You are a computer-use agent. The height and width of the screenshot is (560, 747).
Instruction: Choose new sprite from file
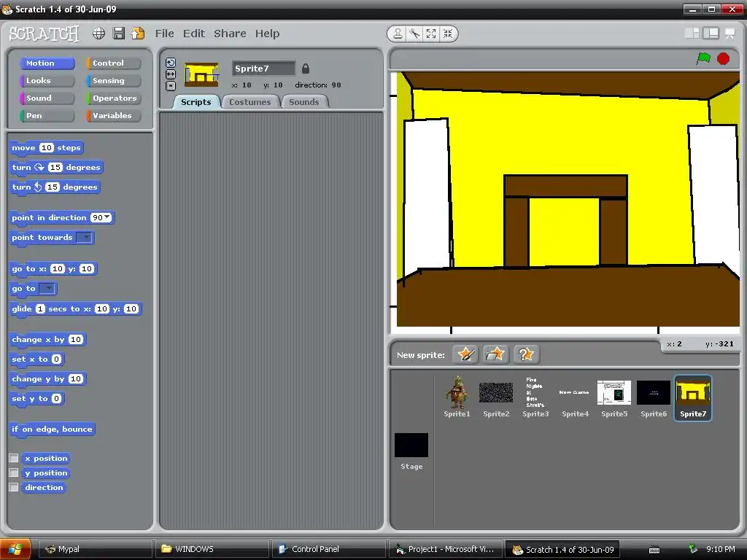[x=495, y=354]
